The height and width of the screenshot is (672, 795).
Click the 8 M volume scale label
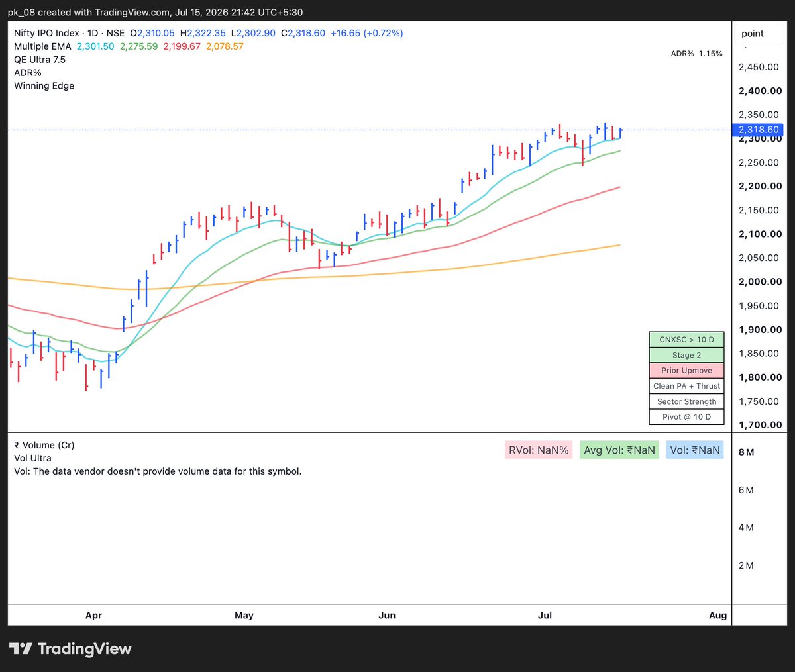[x=746, y=452]
